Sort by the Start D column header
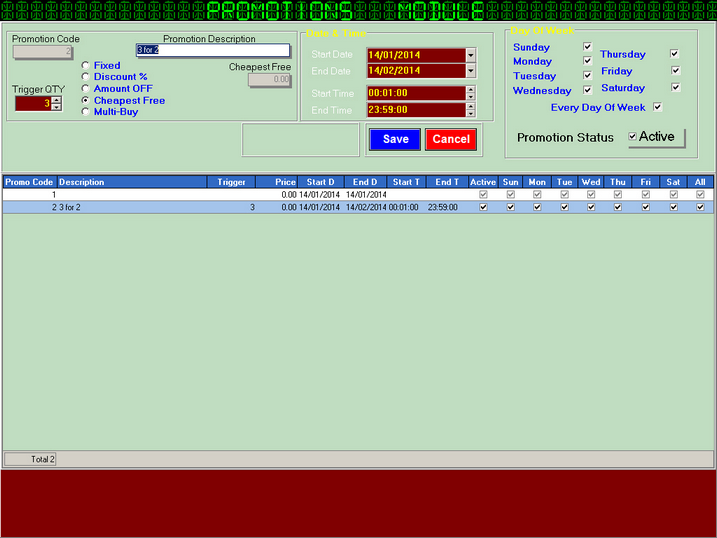Image resolution: width=717 pixels, height=538 pixels. (x=321, y=182)
